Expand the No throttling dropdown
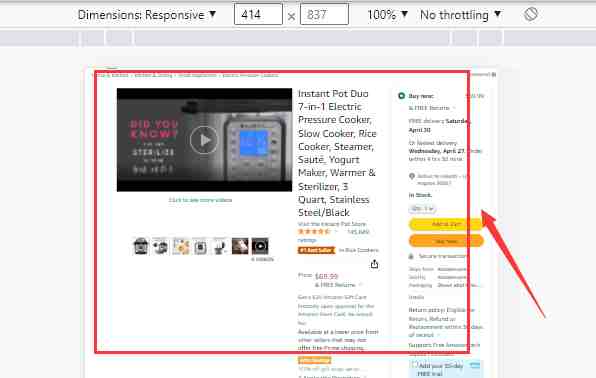Screen dimensions: 596x378 coord(460,15)
